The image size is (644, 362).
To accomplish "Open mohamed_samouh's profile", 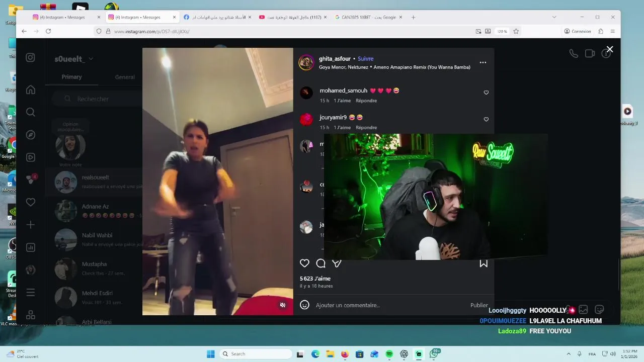I will click(x=343, y=90).
